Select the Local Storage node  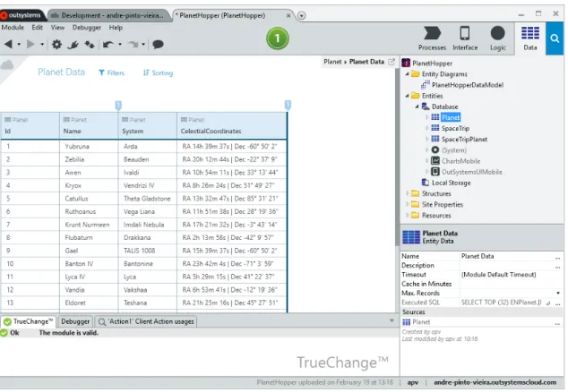pyautogui.click(x=451, y=183)
